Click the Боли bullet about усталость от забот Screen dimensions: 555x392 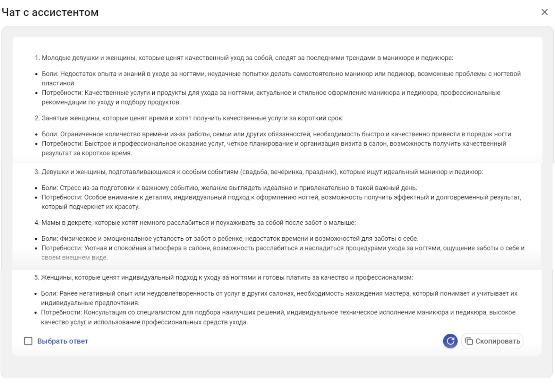pyautogui.click(x=230, y=239)
